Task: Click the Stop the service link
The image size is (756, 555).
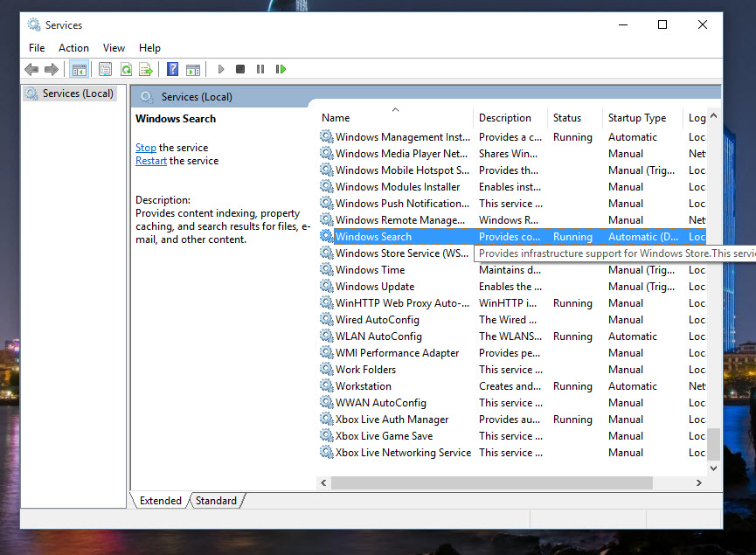Action: [146, 148]
